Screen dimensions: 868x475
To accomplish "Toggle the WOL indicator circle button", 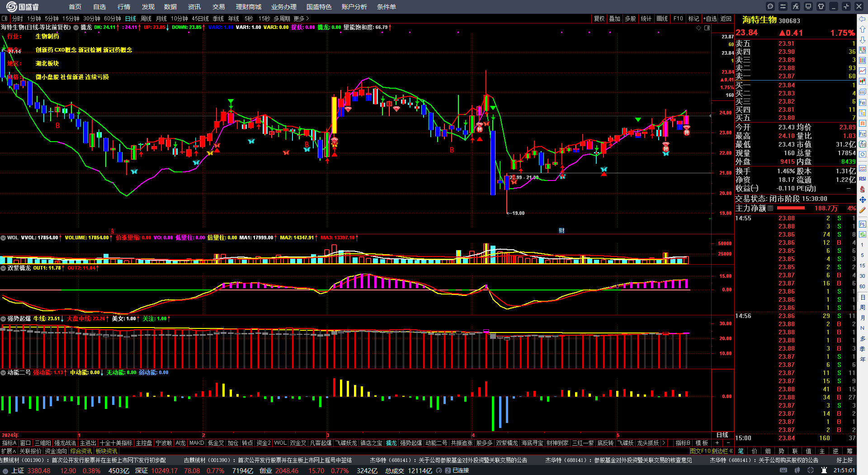I will (3, 237).
